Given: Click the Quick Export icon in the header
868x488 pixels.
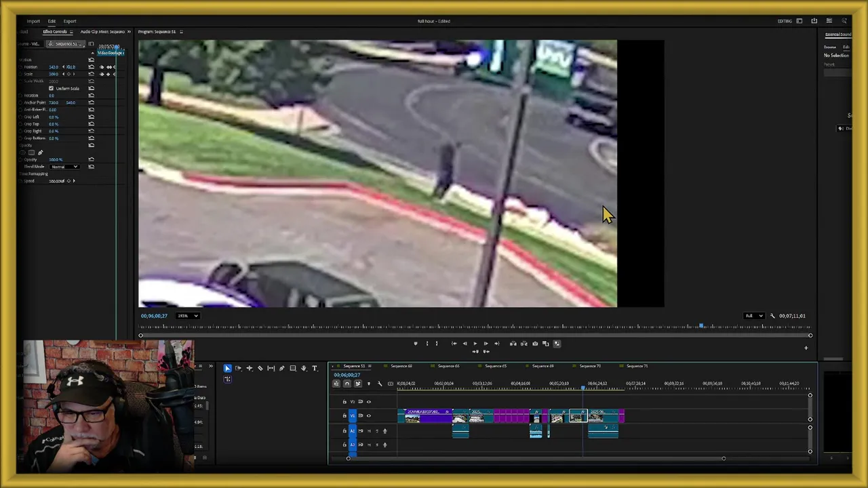Looking at the screenshot, I should [814, 21].
